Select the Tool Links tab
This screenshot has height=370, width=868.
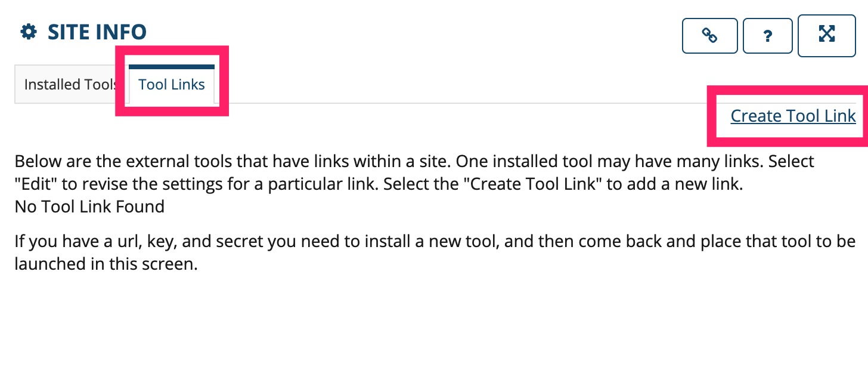(172, 84)
